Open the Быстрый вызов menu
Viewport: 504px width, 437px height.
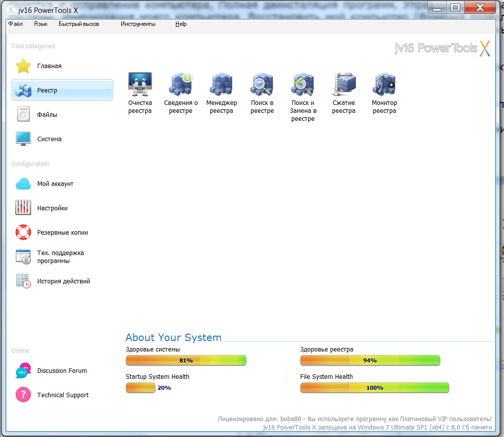79,24
